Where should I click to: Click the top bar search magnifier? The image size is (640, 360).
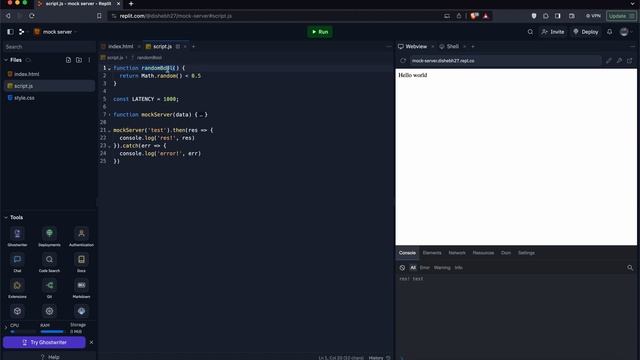(x=530, y=32)
